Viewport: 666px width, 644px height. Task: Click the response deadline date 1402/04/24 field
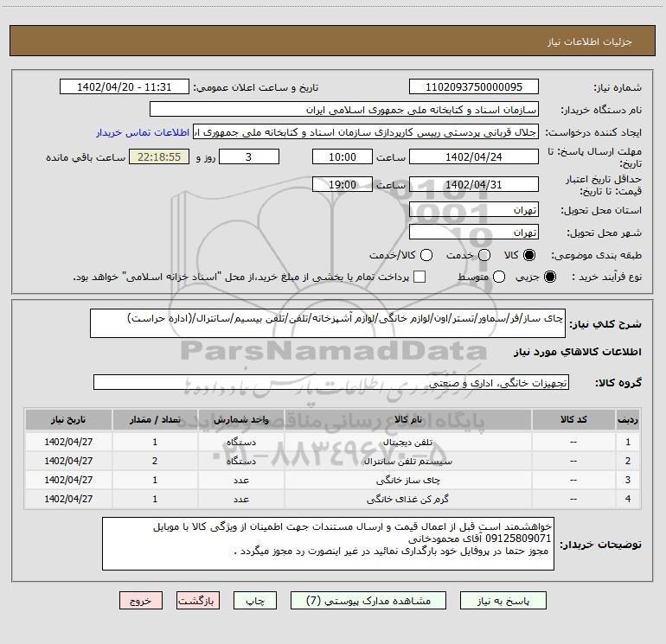click(x=474, y=156)
